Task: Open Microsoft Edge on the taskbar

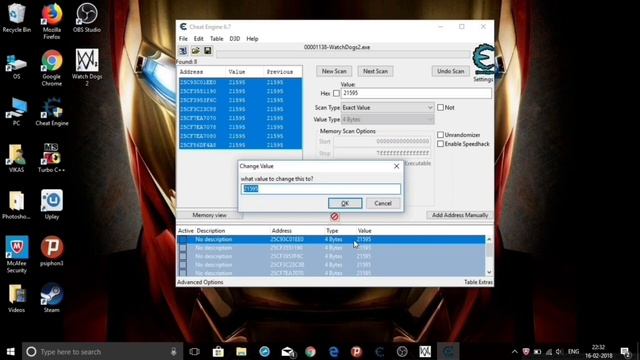Action: (x=334, y=351)
